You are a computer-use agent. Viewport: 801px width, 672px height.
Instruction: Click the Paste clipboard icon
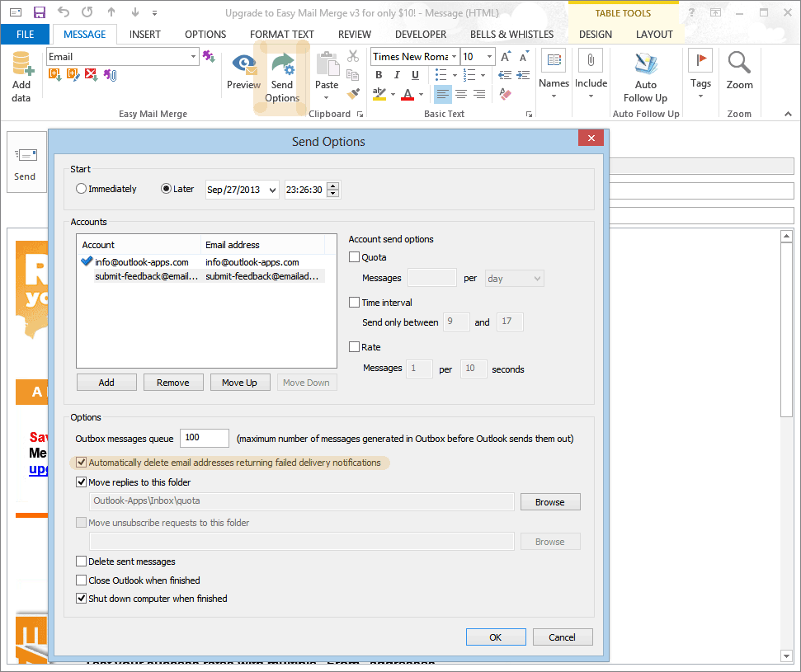coord(327,64)
